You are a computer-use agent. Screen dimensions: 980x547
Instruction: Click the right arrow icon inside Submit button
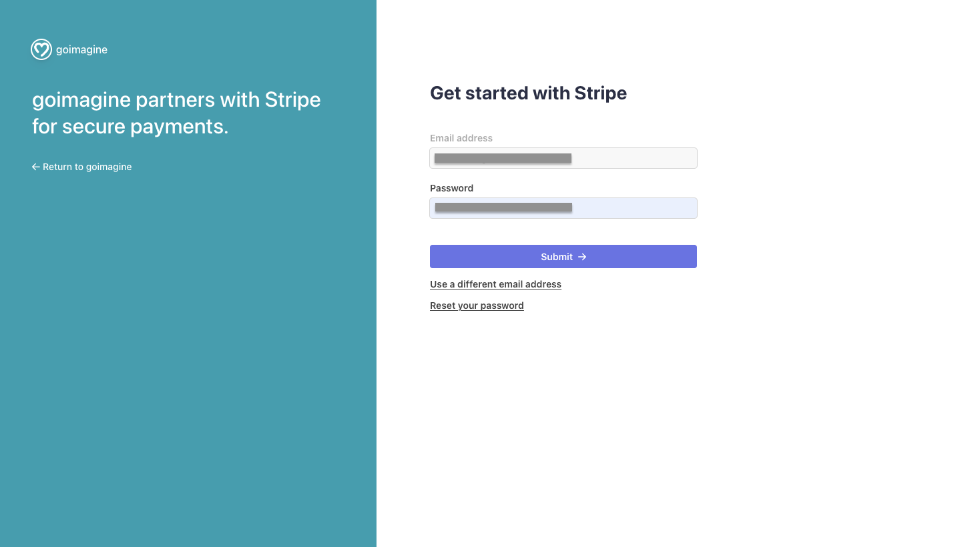point(582,257)
